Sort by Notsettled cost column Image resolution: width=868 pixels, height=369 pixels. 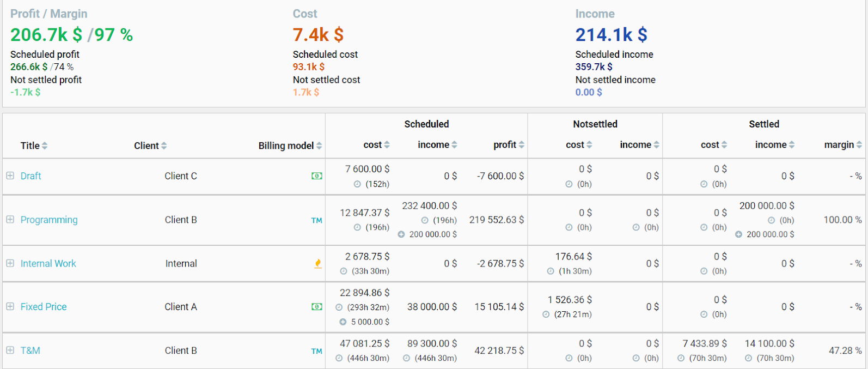pos(579,144)
